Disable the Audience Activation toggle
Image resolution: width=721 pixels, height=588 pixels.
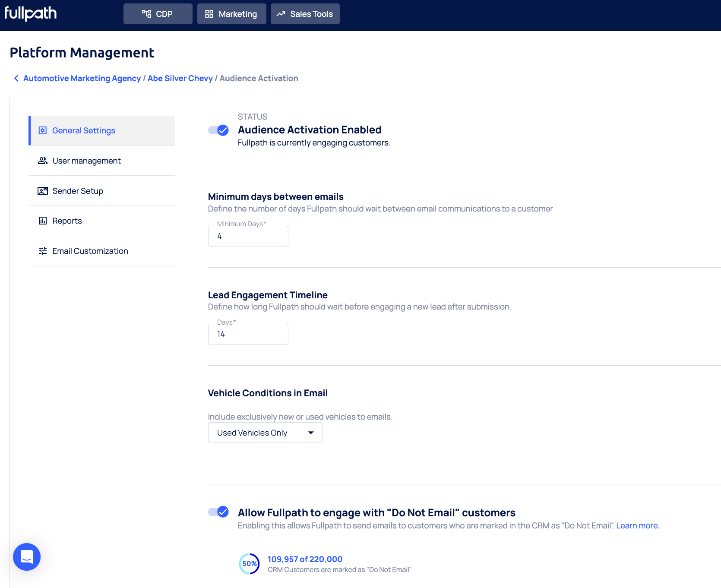pos(218,130)
